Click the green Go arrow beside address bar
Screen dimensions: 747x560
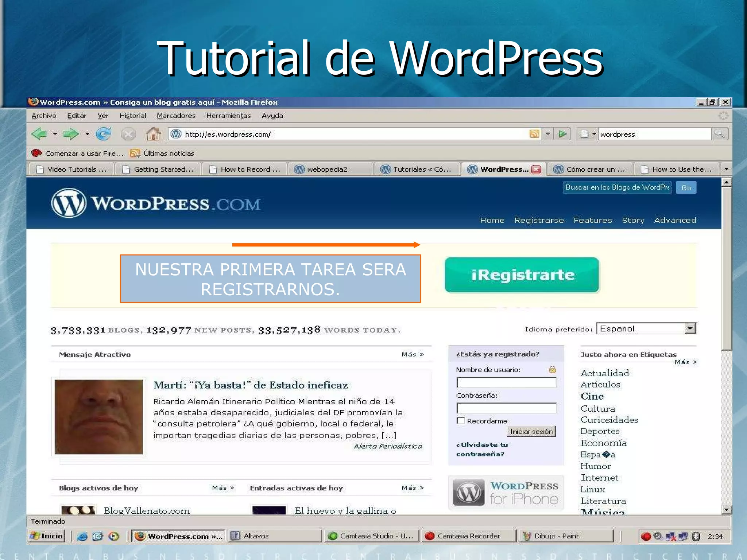[562, 134]
